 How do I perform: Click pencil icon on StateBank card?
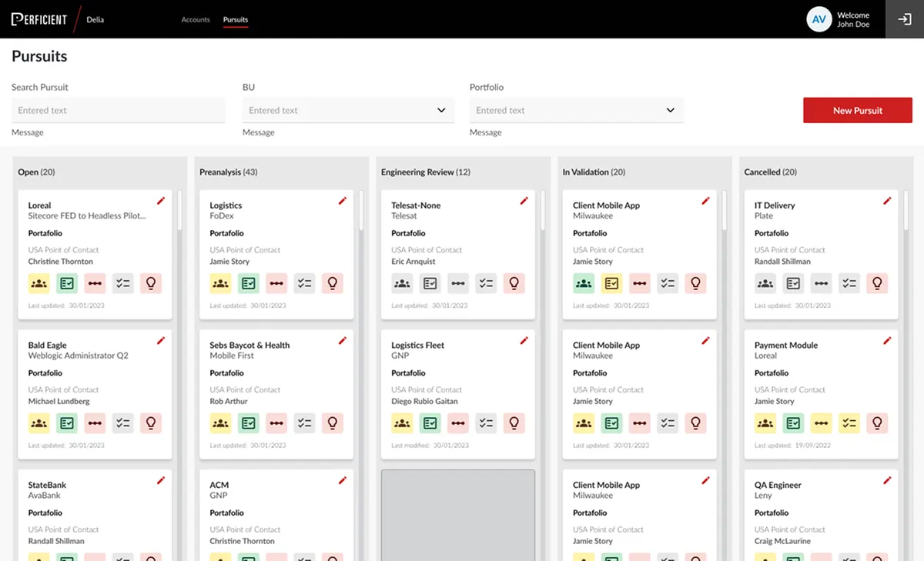coord(161,481)
